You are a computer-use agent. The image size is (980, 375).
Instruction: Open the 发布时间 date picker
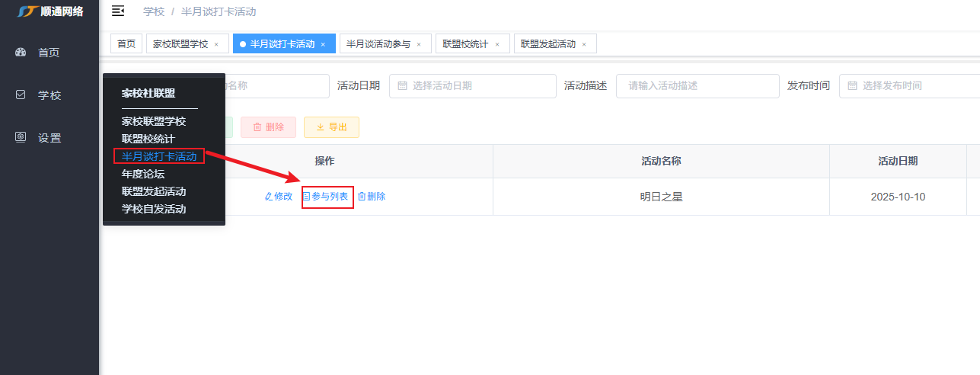click(908, 86)
